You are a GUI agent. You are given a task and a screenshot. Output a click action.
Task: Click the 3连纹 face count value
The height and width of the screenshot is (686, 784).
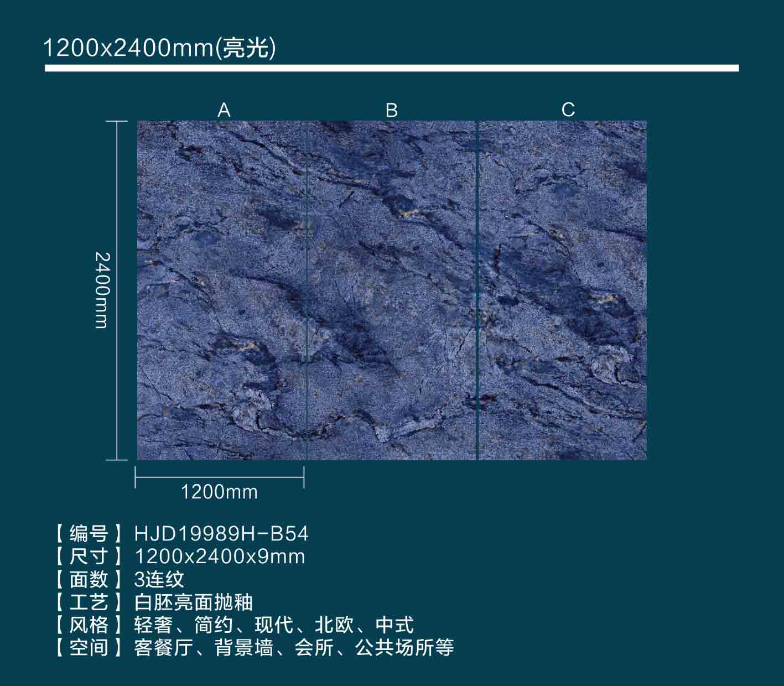(x=159, y=579)
